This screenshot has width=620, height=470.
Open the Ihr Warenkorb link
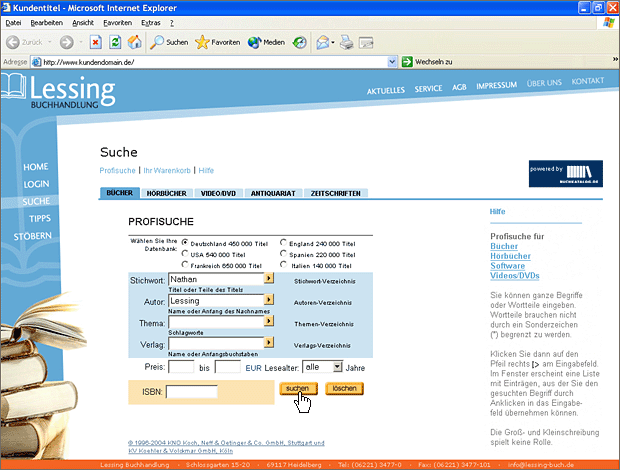pos(167,170)
